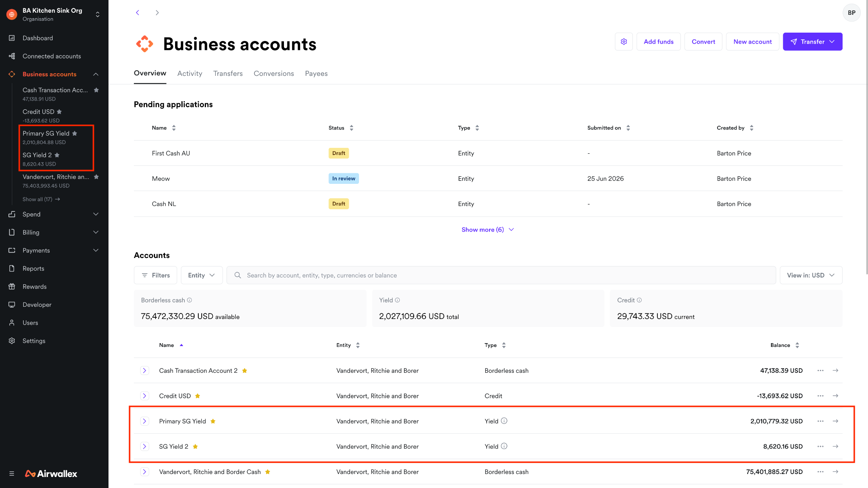Toggle sidebar star for Primary SG Yield
Viewport: 868px width, 488px height.
[75, 133]
